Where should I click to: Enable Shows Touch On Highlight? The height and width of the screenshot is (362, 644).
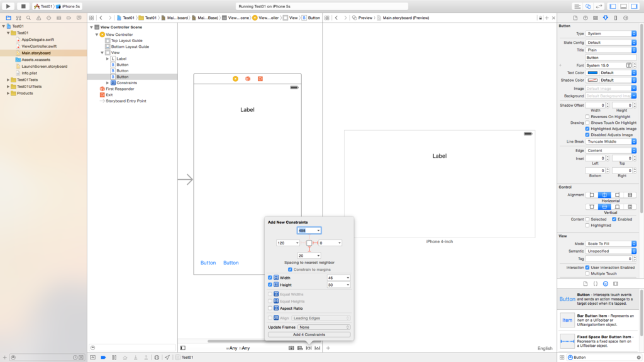[587, 123]
